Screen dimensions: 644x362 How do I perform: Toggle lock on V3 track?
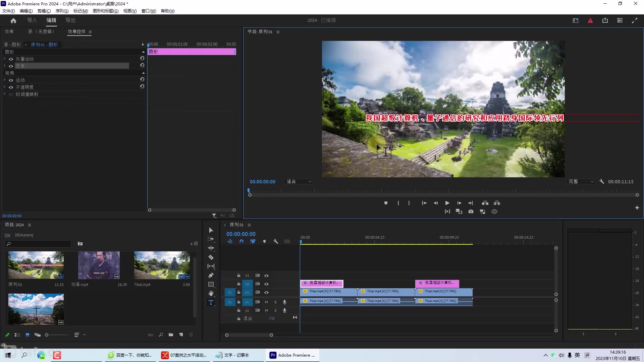(239, 276)
